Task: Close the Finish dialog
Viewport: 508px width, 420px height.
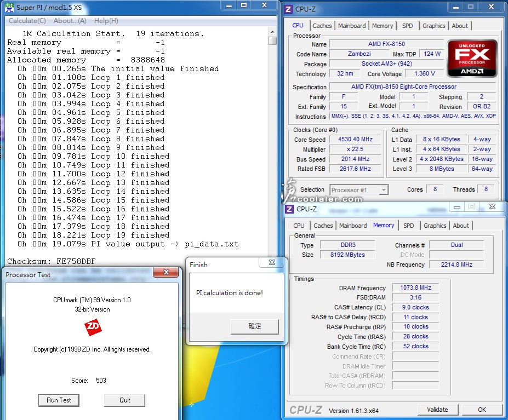Action: tap(272, 262)
